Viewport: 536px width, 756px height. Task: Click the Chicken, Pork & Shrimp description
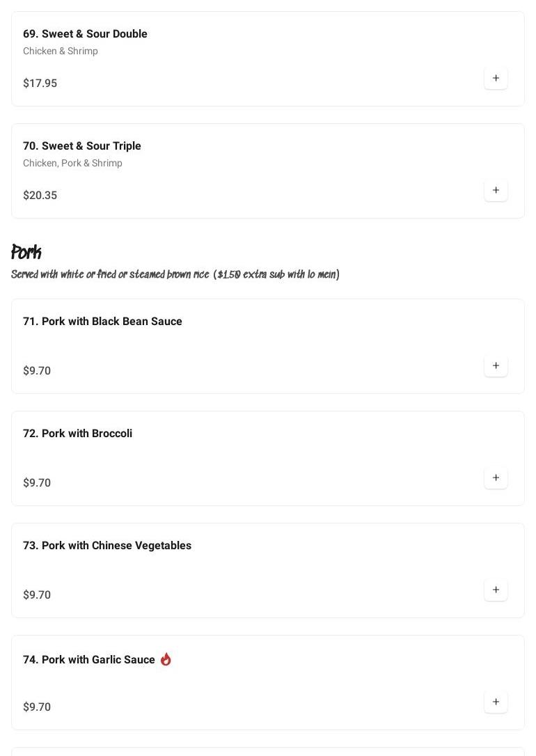coord(72,164)
